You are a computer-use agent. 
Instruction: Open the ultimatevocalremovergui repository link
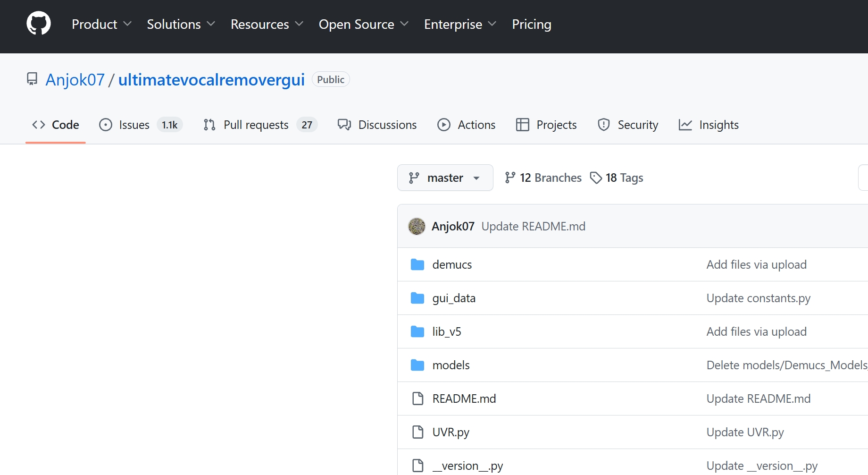(211, 80)
